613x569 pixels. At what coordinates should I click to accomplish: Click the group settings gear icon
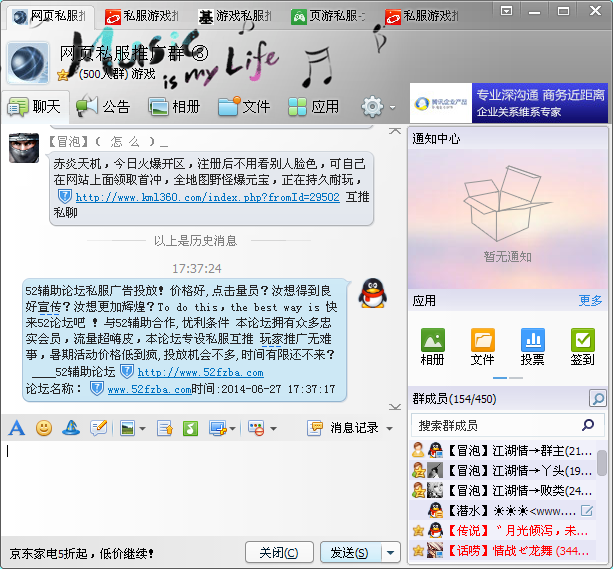(x=373, y=106)
